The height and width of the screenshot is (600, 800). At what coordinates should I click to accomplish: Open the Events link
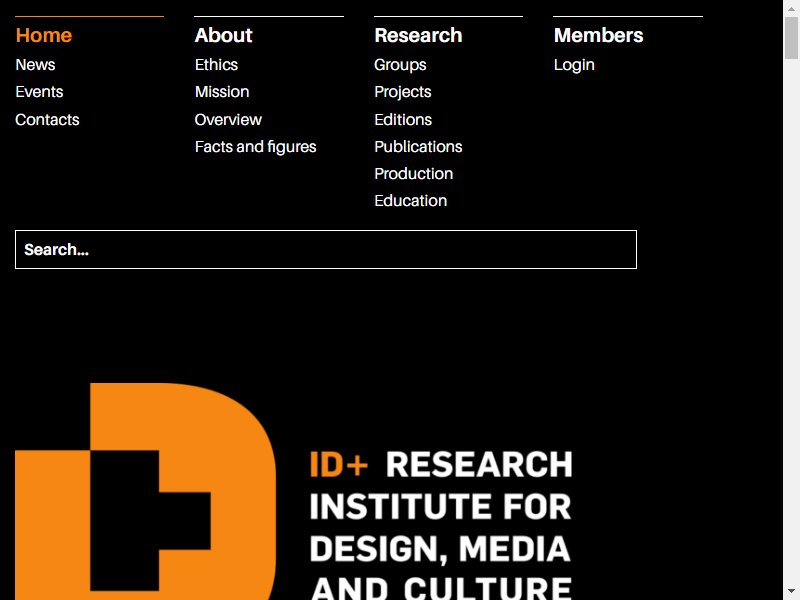click(39, 92)
